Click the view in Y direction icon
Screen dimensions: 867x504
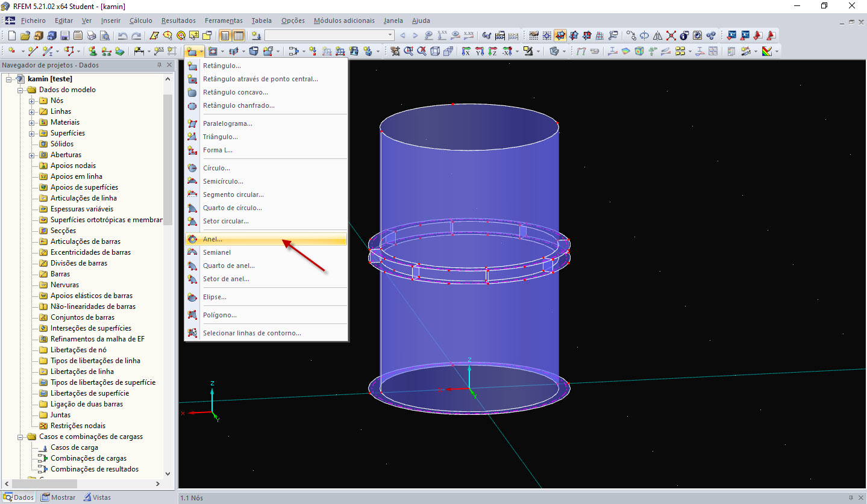coord(480,51)
